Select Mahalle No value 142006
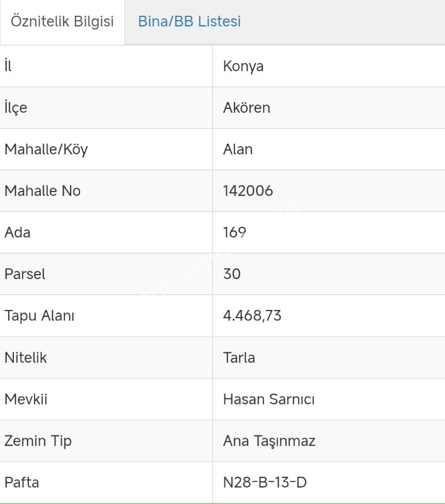Screen dimensions: 445x504 tap(248, 191)
